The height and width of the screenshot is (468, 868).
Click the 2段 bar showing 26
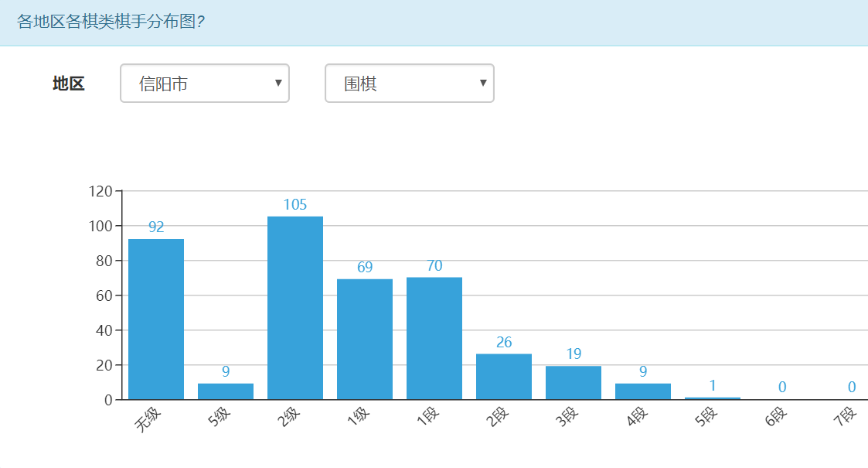[x=504, y=377]
